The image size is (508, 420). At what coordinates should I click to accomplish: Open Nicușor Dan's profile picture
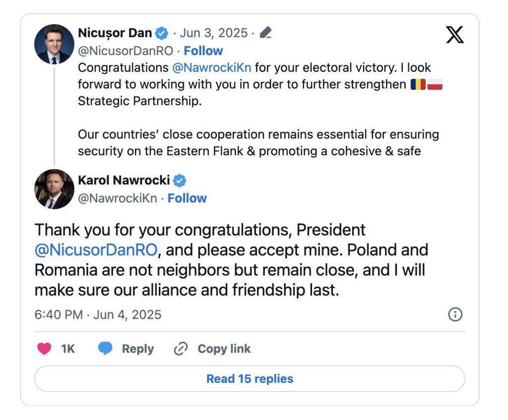click(54, 44)
